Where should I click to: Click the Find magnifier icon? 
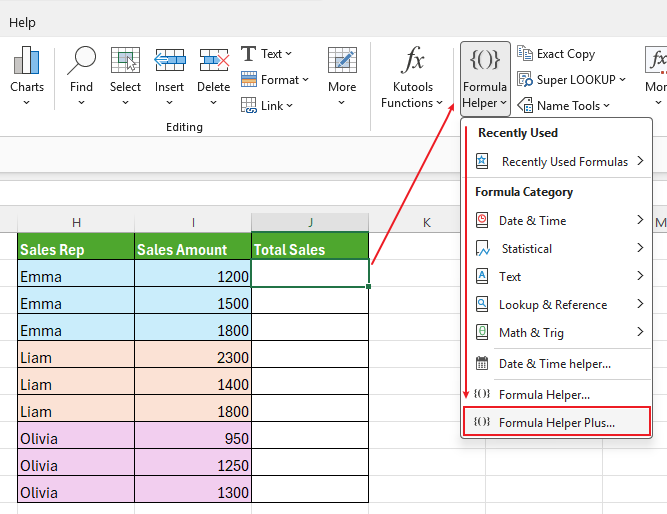[x=81, y=60]
